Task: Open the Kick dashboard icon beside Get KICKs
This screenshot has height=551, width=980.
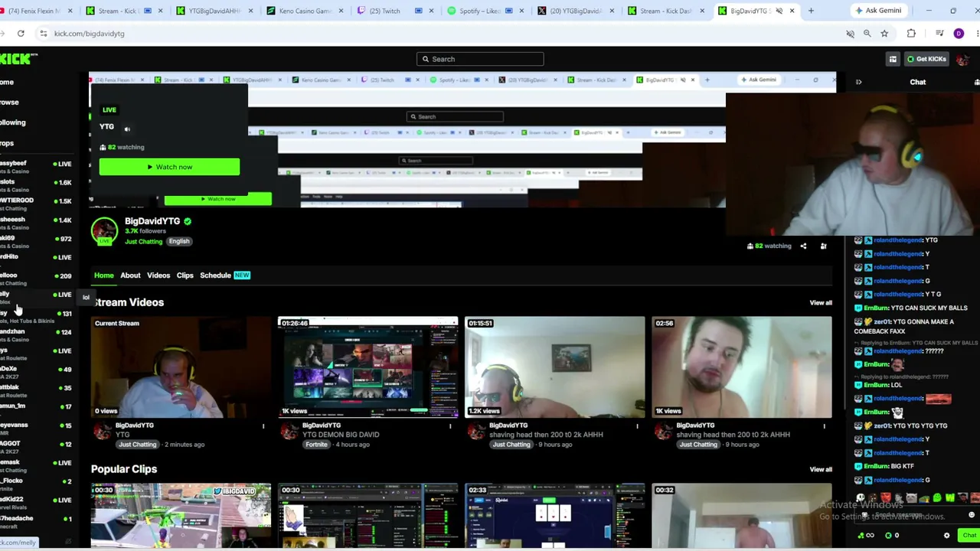Action: (x=893, y=59)
